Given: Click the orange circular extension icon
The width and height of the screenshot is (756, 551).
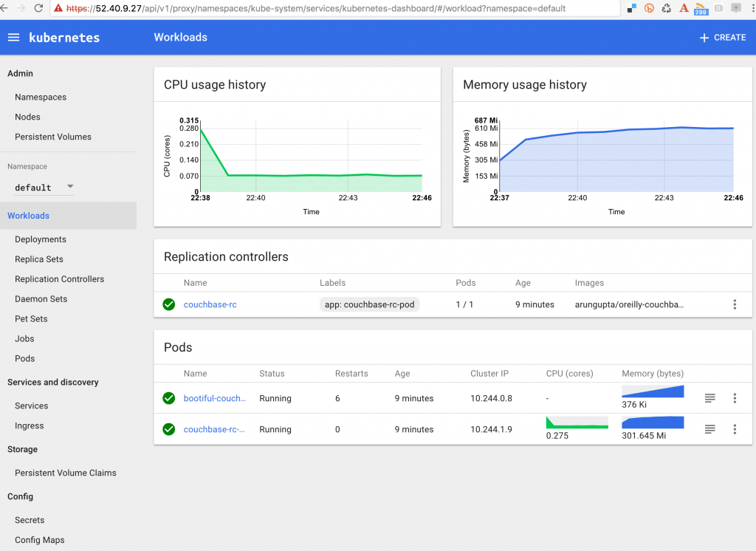Looking at the screenshot, I should (x=649, y=8).
